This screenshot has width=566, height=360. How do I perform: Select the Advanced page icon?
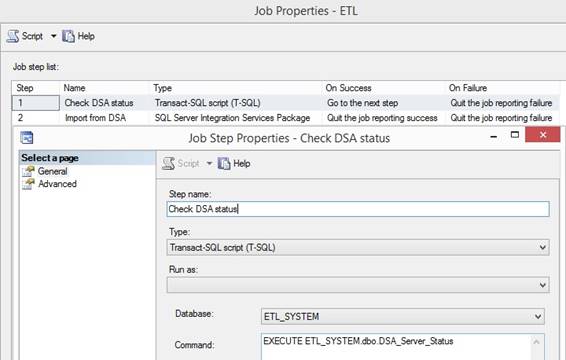pos(28,184)
